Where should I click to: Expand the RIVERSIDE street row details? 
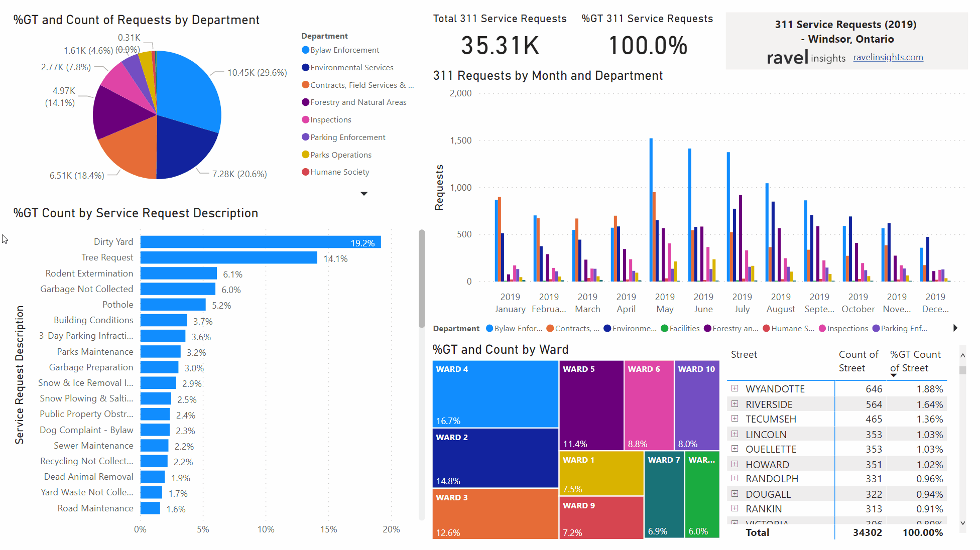(x=734, y=403)
